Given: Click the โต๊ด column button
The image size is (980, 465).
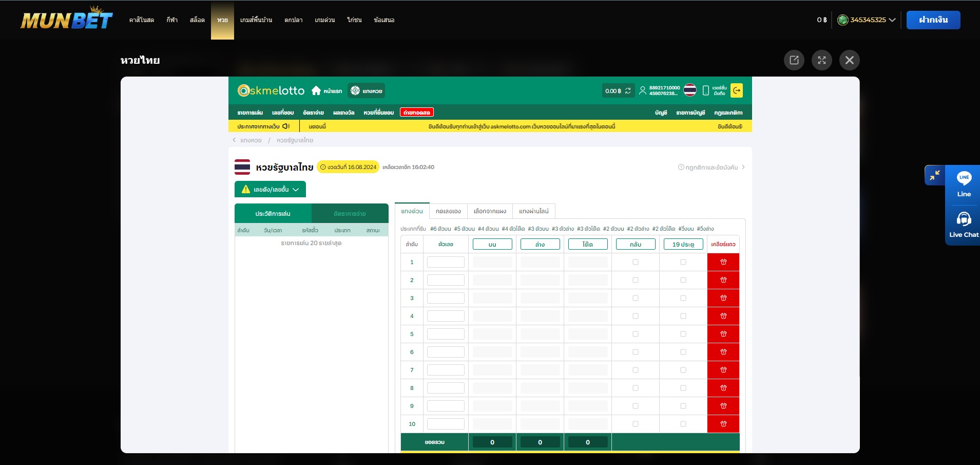Looking at the screenshot, I should tap(588, 244).
